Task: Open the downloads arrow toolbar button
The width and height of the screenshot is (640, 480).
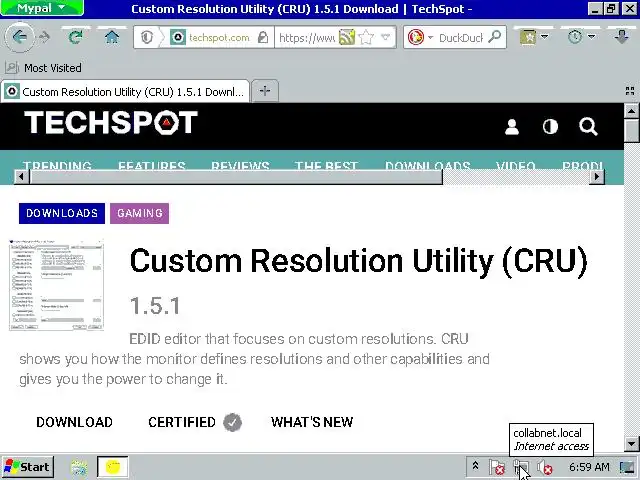Action: tap(621, 38)
